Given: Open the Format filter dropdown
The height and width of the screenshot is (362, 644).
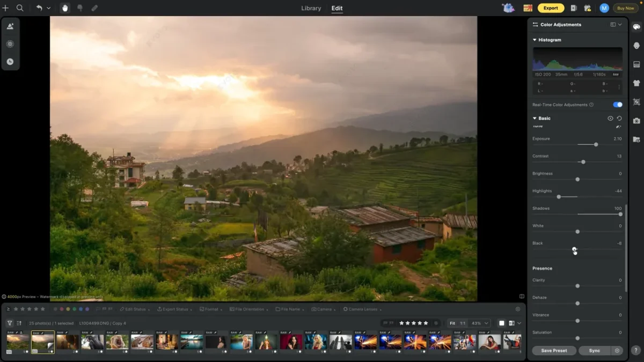Looking at the screenshot, I should 210,309.
